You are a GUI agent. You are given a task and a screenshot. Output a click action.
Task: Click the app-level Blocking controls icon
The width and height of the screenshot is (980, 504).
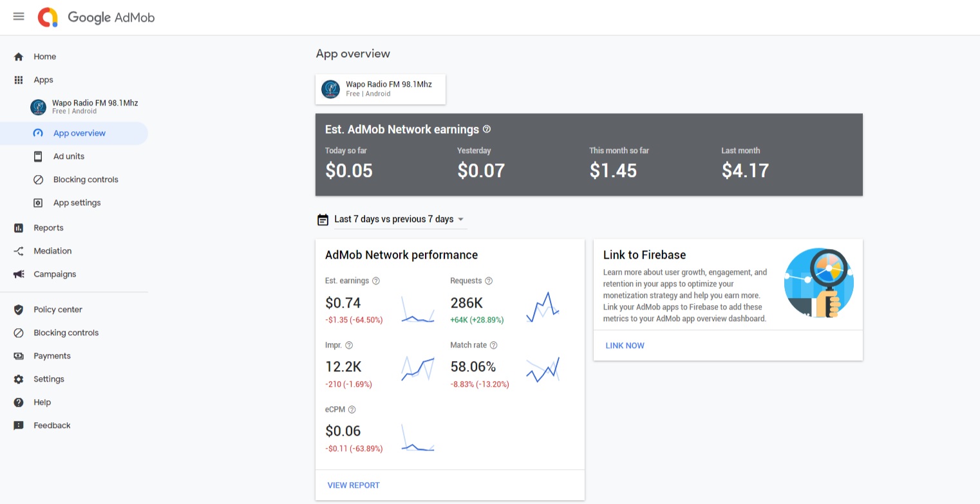[38, 180]
